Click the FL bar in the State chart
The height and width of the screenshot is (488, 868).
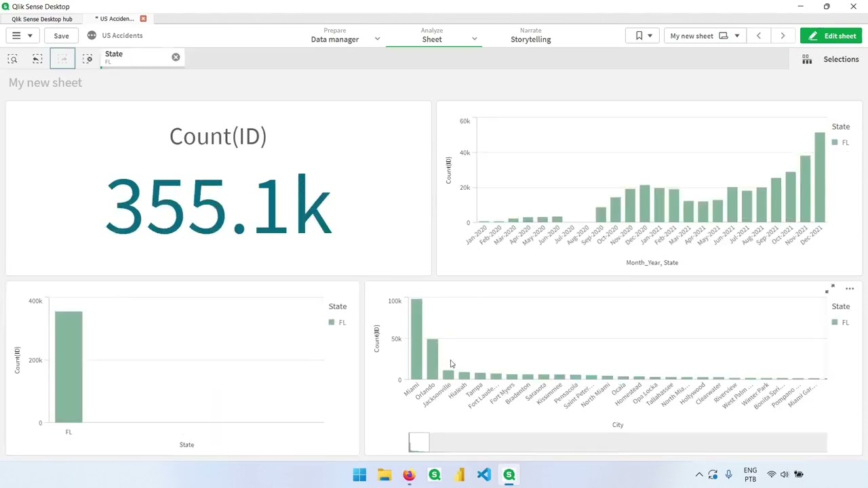(x=68, y=367)
